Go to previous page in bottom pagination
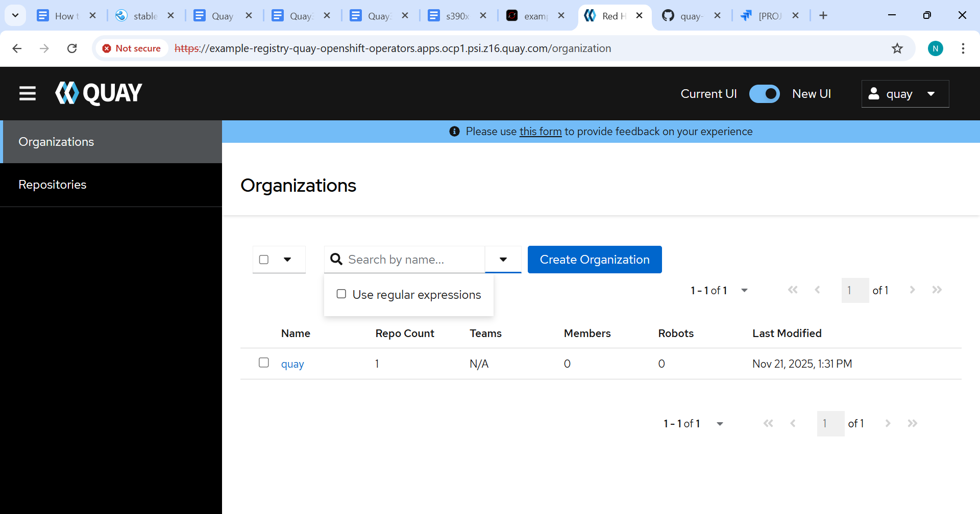 (x=793, y=423)
